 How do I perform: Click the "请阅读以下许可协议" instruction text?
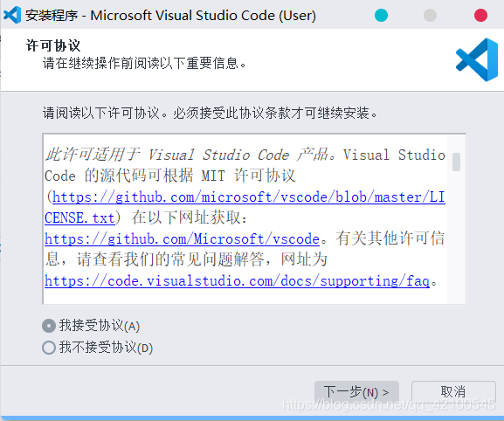tap(101, 114)
